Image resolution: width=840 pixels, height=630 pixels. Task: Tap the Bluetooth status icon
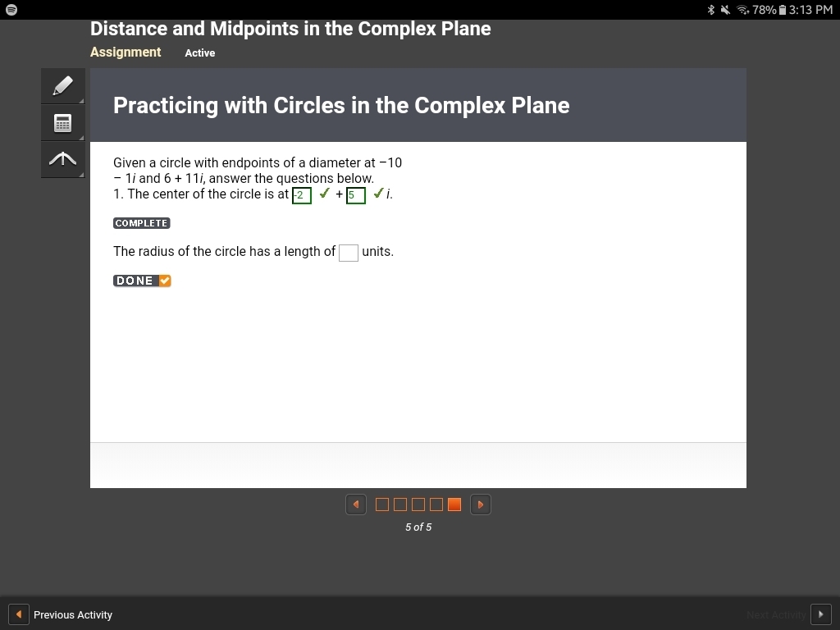click(711, 10)
